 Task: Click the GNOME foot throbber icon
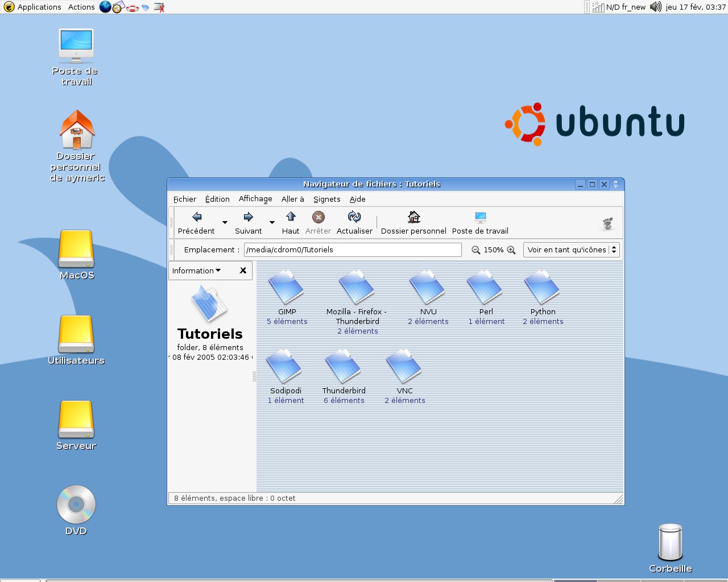[608, 223]
